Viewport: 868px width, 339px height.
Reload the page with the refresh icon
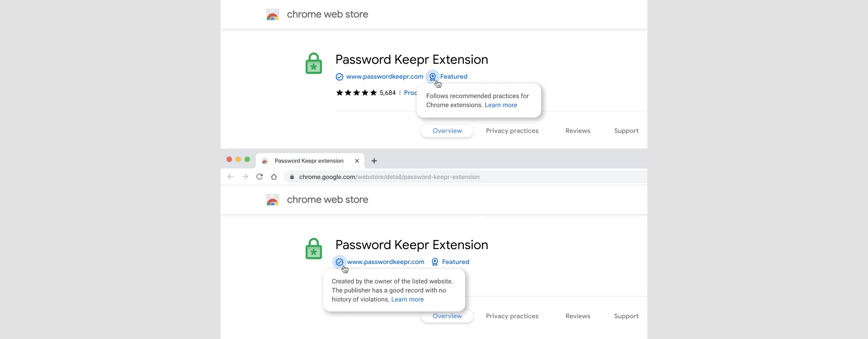click(259, 177)
